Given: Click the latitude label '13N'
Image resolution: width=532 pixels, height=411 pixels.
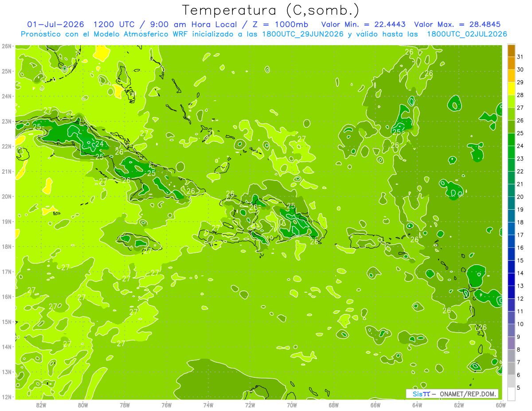Looking at the screenshot, I should 7,372.
